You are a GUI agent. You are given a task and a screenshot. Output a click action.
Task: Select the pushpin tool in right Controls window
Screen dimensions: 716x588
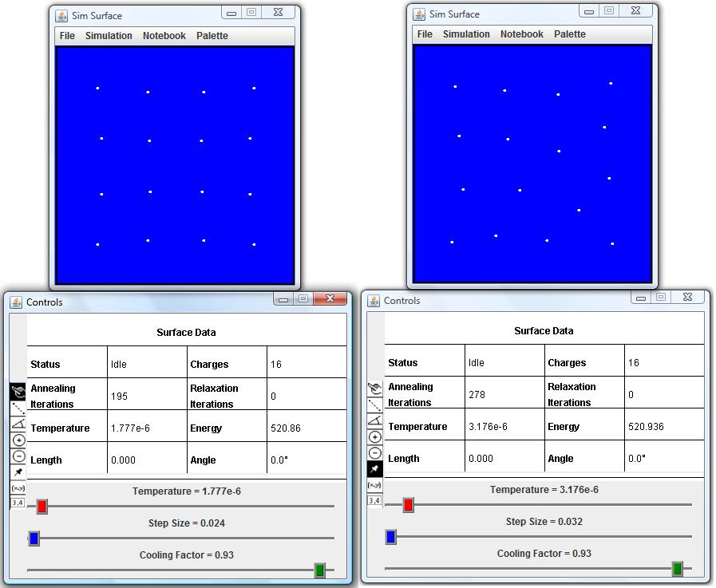tap(374, 469)
